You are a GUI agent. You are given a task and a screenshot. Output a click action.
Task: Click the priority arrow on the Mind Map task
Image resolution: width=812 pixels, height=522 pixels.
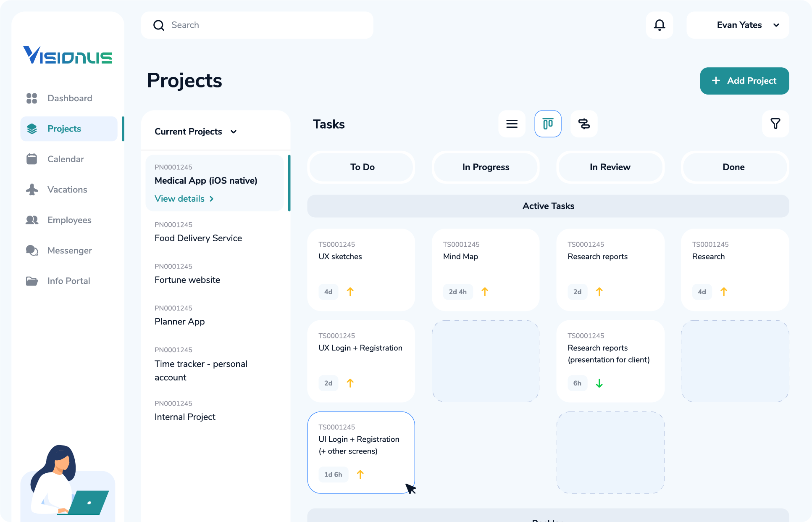pos(485,292)
